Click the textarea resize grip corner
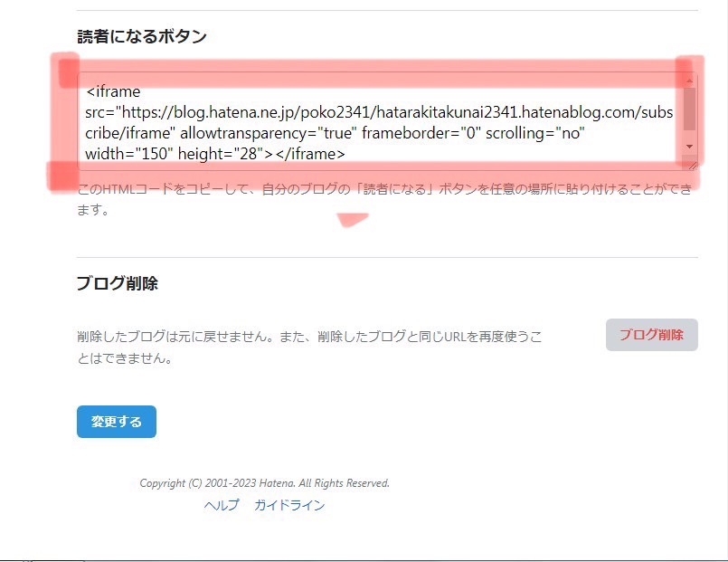Viewport: 728px width, 562px height. pos(692,166)
